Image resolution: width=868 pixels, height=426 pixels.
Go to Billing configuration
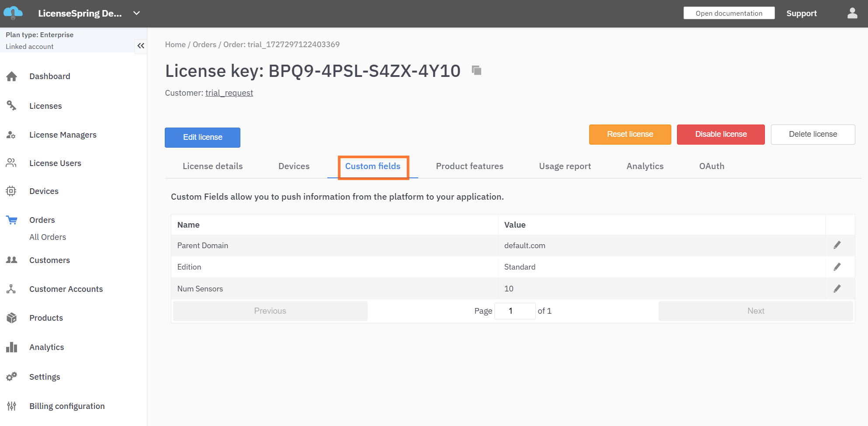pyautogui.click(x=67, y=406)
